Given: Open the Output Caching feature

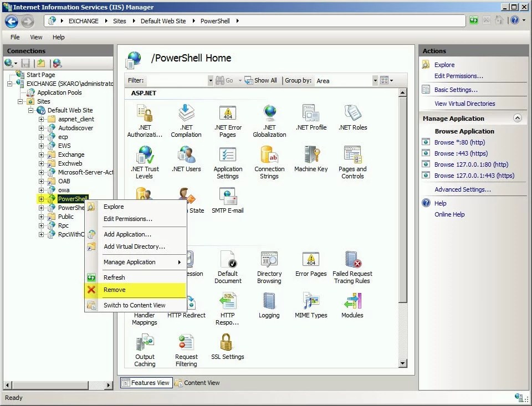Looking at the screenshot, I should tap(145, 350).
